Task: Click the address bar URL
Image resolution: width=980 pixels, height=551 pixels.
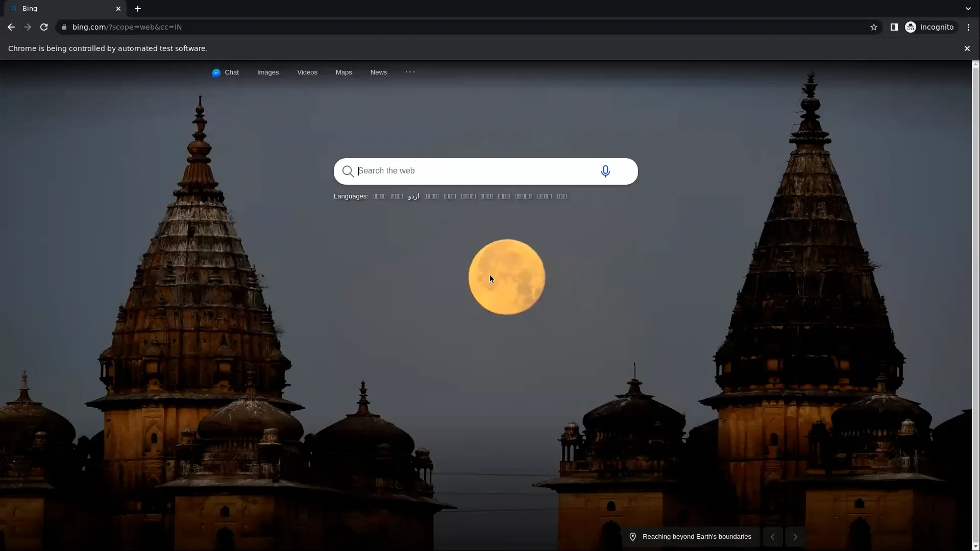Action: click(127, 27)
